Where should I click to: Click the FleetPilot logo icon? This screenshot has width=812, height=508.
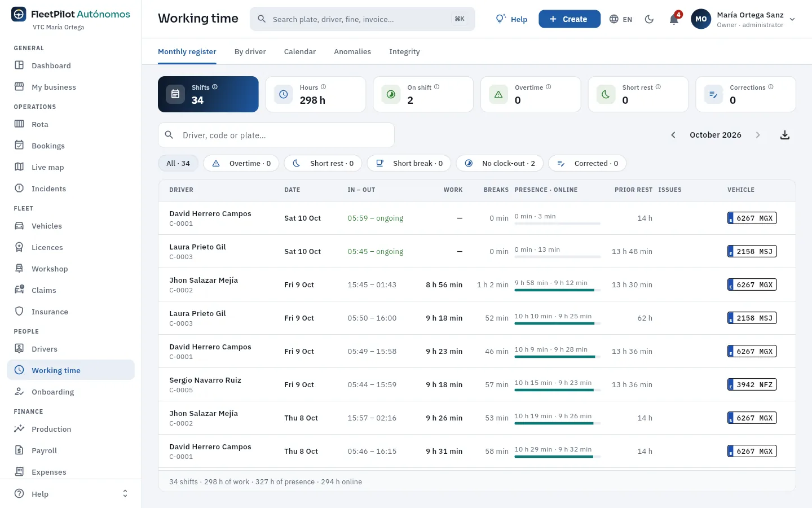coord(19,14)
